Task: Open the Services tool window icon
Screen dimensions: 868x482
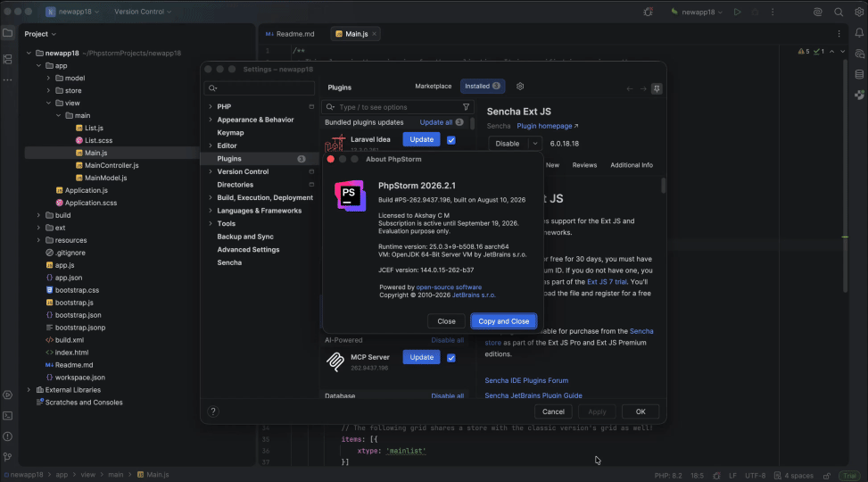Action: click(x=8, y=395)
